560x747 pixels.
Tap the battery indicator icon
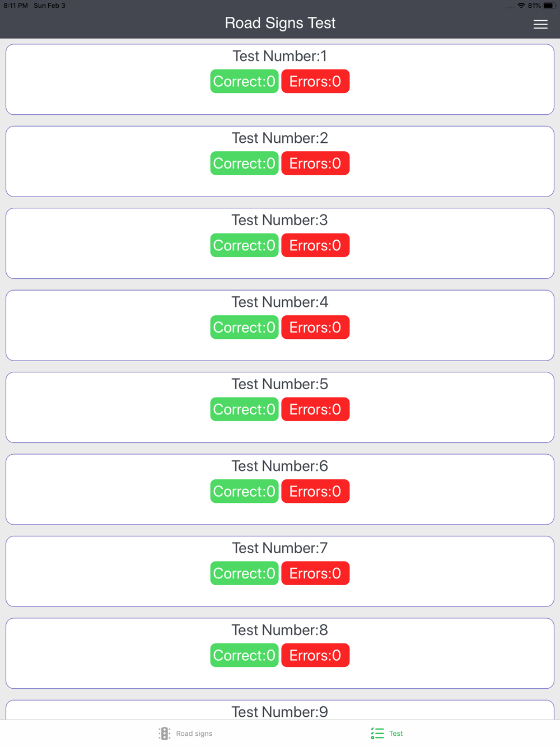(549, 6)
